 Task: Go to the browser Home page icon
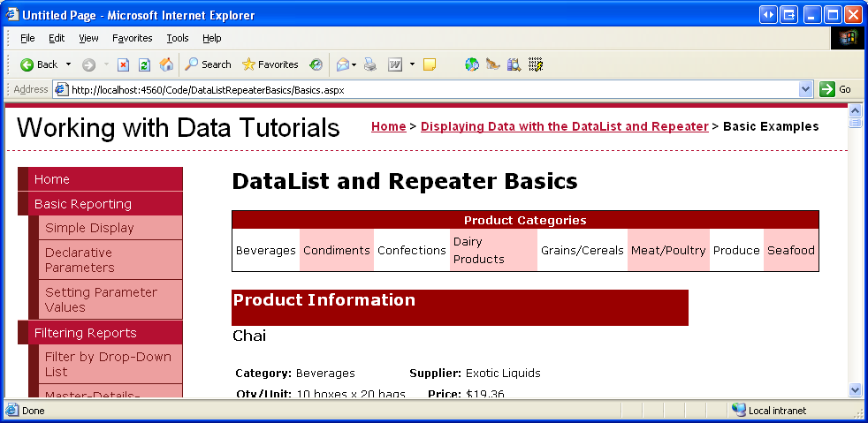pos(166,64)
